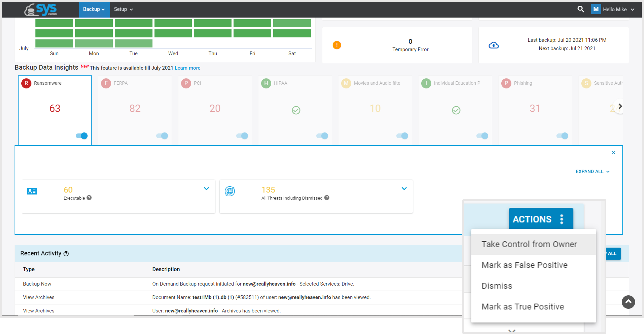The image size is (644, 334).
Task: Click the scroll-to-top arrow
Action: click(629, 302)
